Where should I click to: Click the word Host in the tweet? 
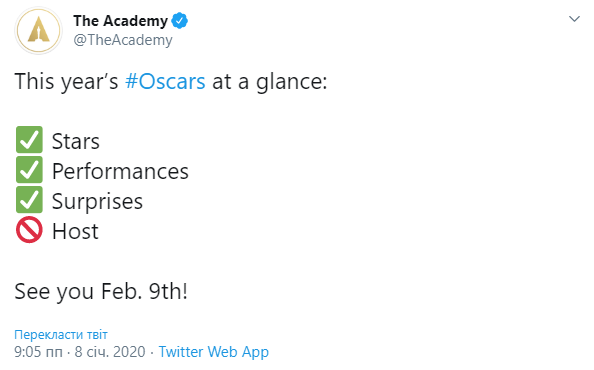click(75, 231)
